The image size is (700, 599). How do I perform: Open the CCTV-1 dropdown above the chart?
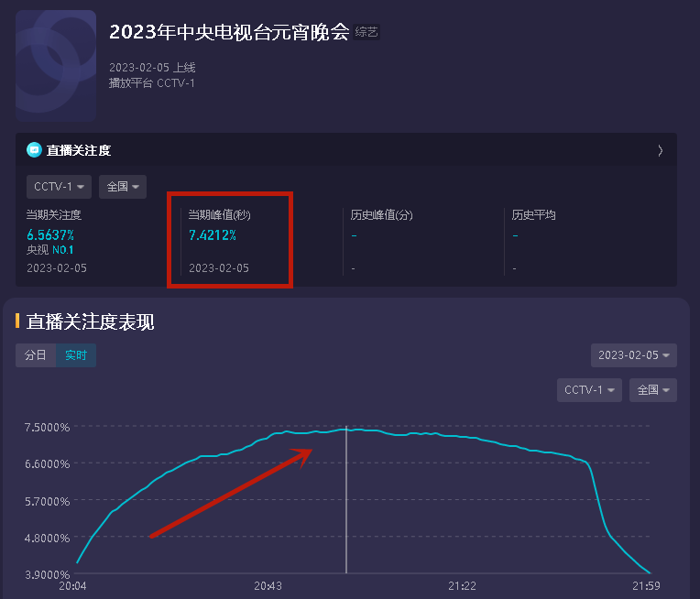(589, 390)
